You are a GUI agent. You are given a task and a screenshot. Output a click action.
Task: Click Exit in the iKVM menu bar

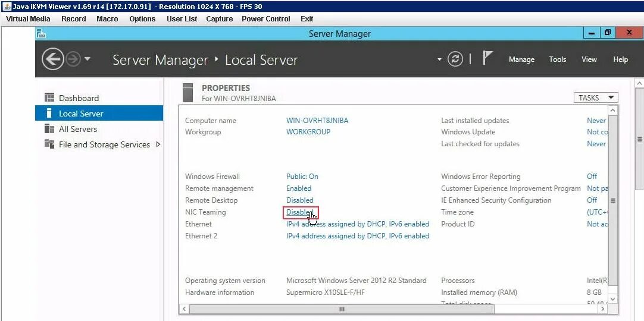307,19
